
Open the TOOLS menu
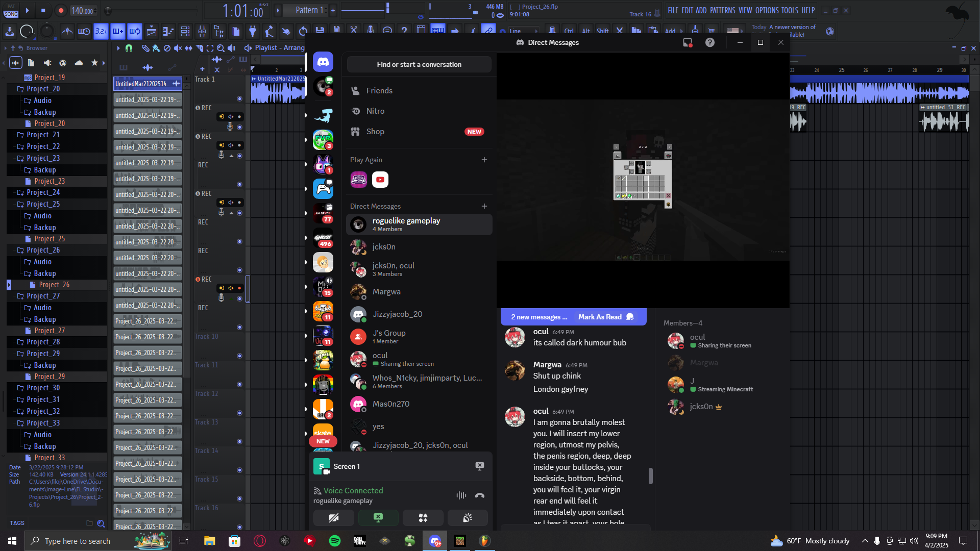(789, 10)
